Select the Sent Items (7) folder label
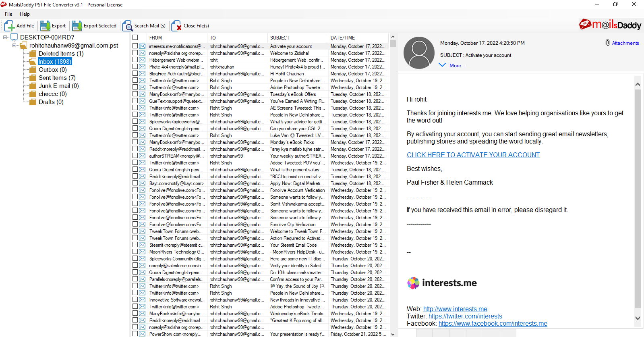This screenshot has height=337, width=644. (57, 78)
